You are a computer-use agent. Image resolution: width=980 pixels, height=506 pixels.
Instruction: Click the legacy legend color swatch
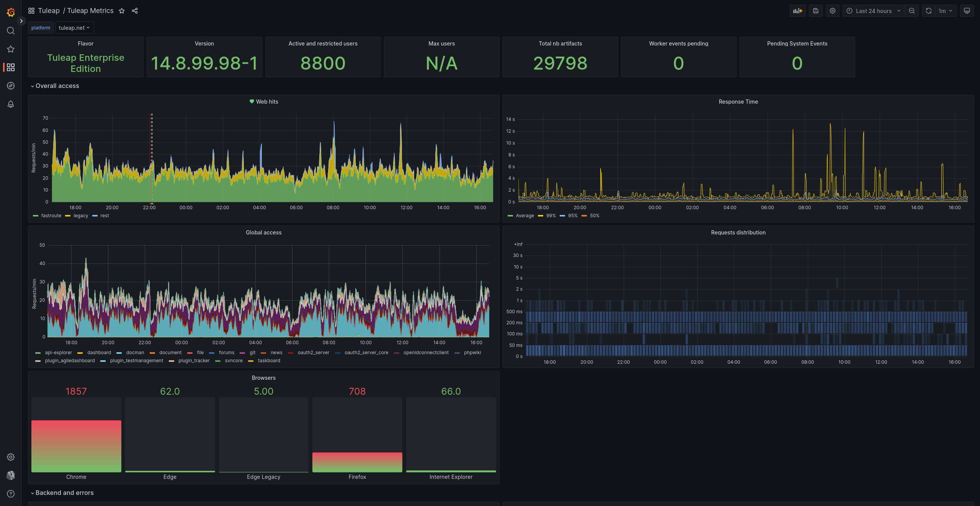(68, 216)
